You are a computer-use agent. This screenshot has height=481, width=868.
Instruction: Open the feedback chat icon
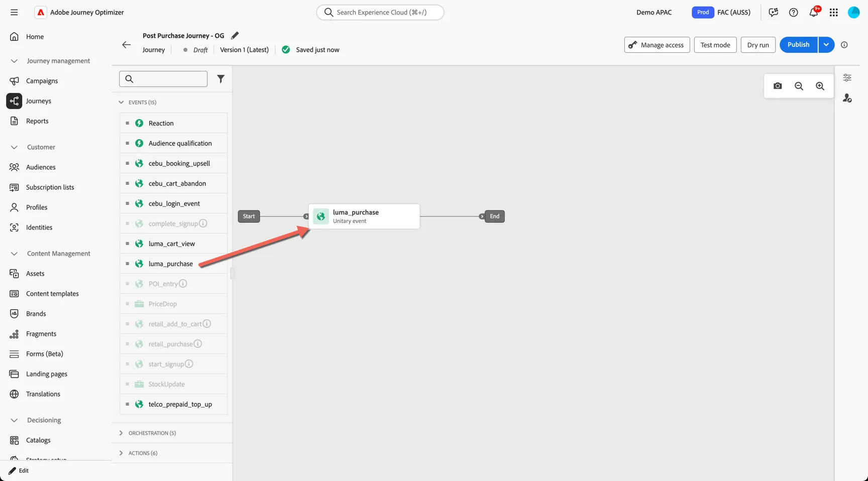pos(773,12)
